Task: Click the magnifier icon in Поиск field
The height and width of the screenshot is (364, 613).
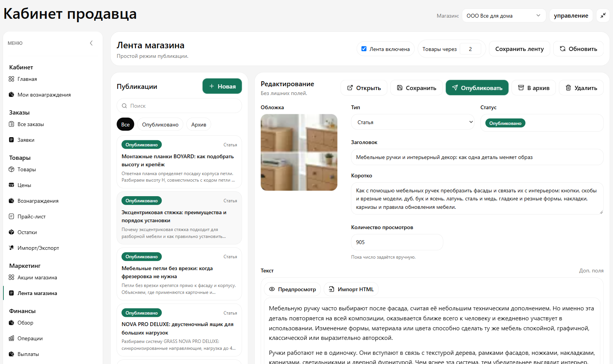Action: 125,106
